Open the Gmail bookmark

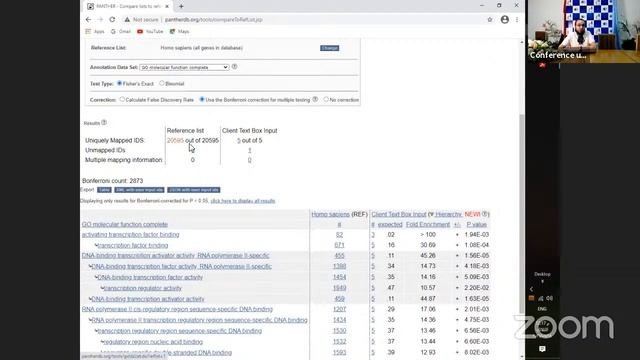coord(121,31)
